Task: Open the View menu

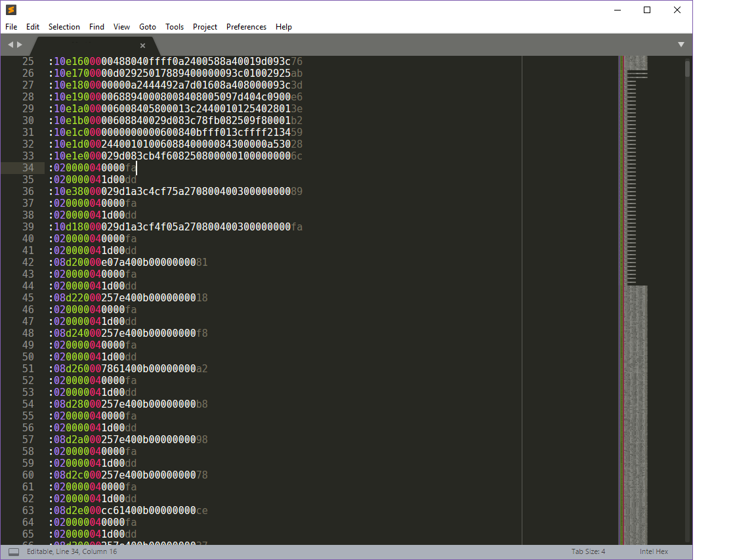Action: (x=121, y=27)
